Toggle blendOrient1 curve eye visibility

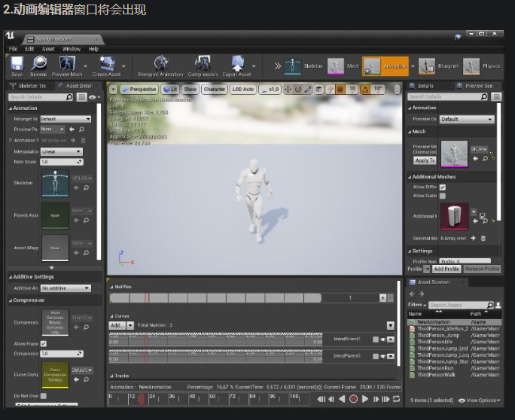383,339
